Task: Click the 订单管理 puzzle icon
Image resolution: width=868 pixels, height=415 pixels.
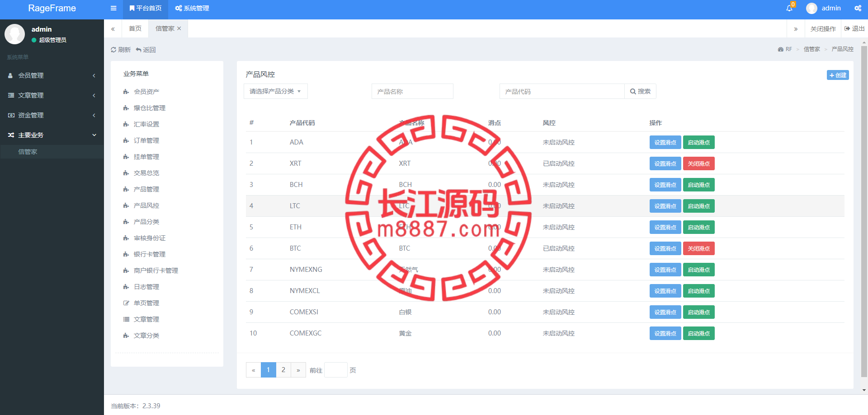Action: coord(126,140)
